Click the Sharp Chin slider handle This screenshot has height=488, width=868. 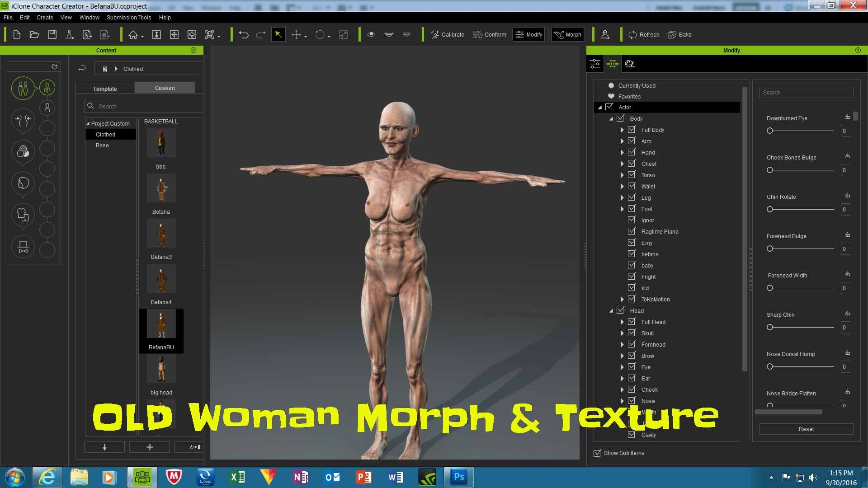[x=770, y=327]
